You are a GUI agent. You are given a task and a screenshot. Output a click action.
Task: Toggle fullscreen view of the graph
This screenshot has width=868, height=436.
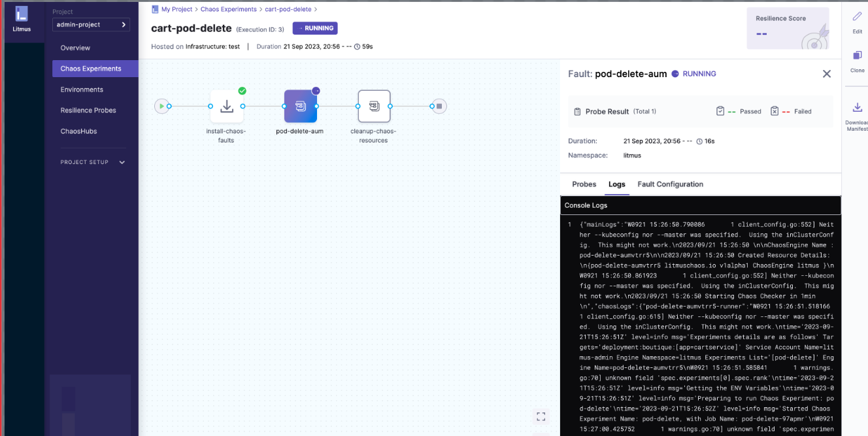point(541,416)
